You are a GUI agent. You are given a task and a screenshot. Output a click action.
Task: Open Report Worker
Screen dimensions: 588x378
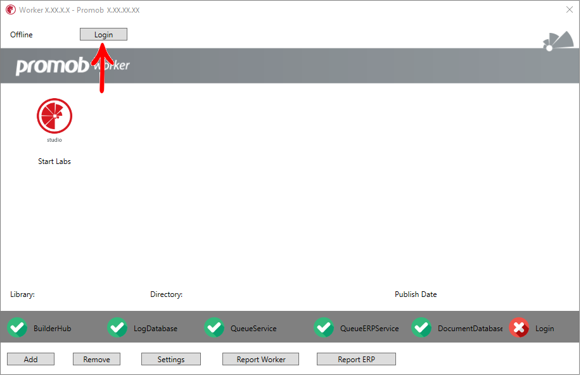pyautogui.click(x=260, y=359)
